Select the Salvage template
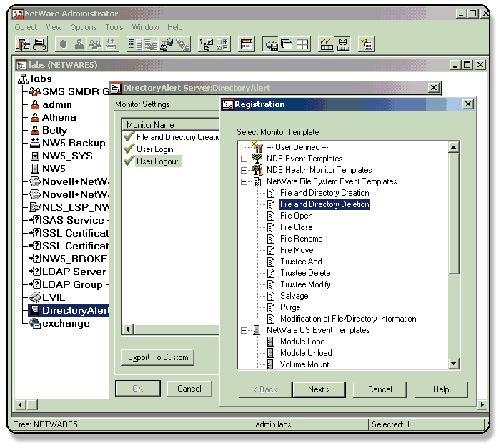This screenshot has width=501, height=448. coord(294,296)
